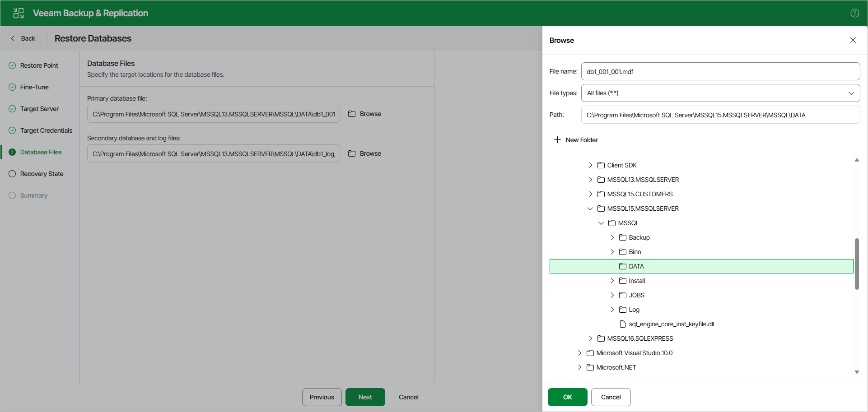Click Cancel in the Browse panel
Screen dimensions: 868x412
tap(611, 397)
